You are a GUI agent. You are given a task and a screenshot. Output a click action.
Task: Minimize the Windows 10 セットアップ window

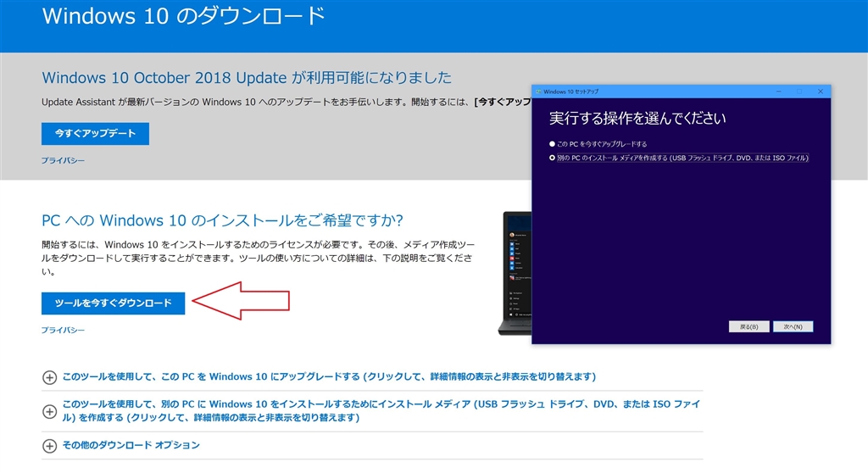(x=778, y=92)
